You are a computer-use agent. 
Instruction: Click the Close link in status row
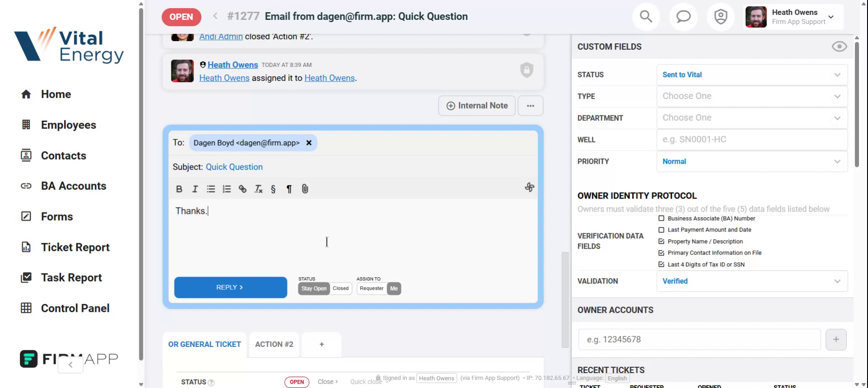pyautogui.click(x=328, y=382)
